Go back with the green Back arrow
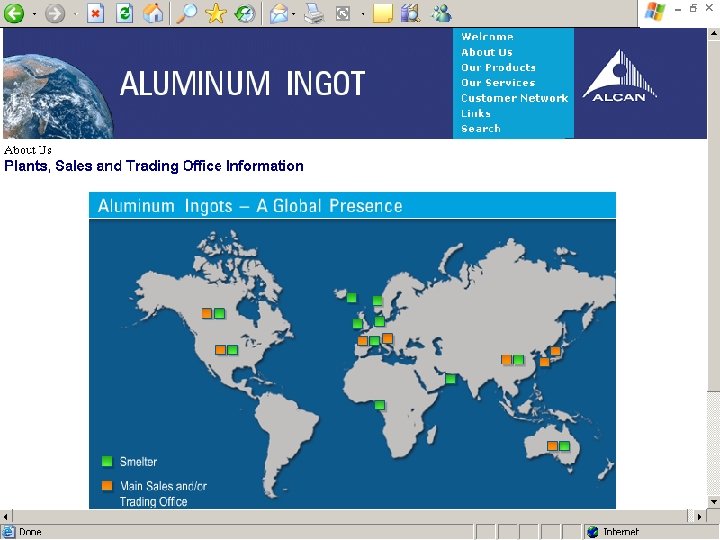This screenshot has height=540, width=720. click(14, 13)
